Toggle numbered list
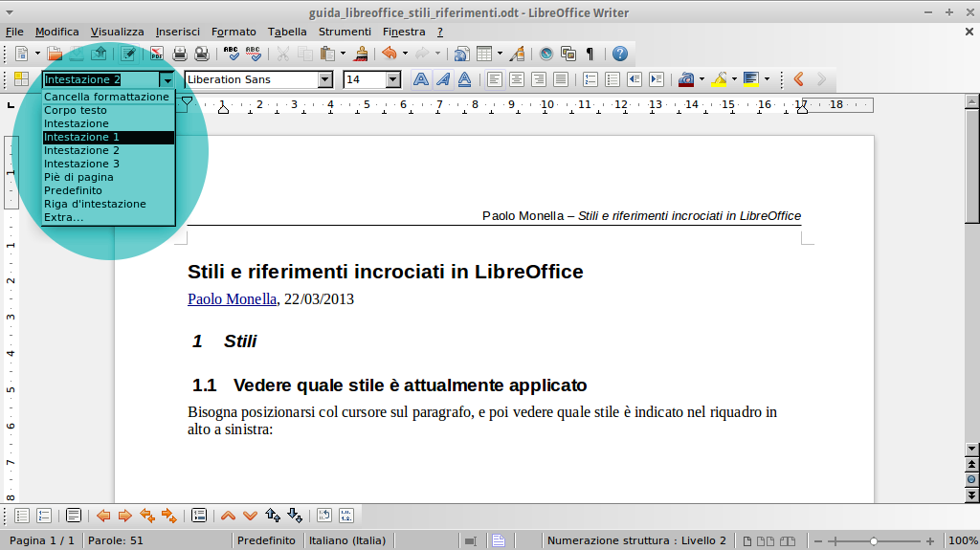Viewport: 980px width, 550px height. 590,79
